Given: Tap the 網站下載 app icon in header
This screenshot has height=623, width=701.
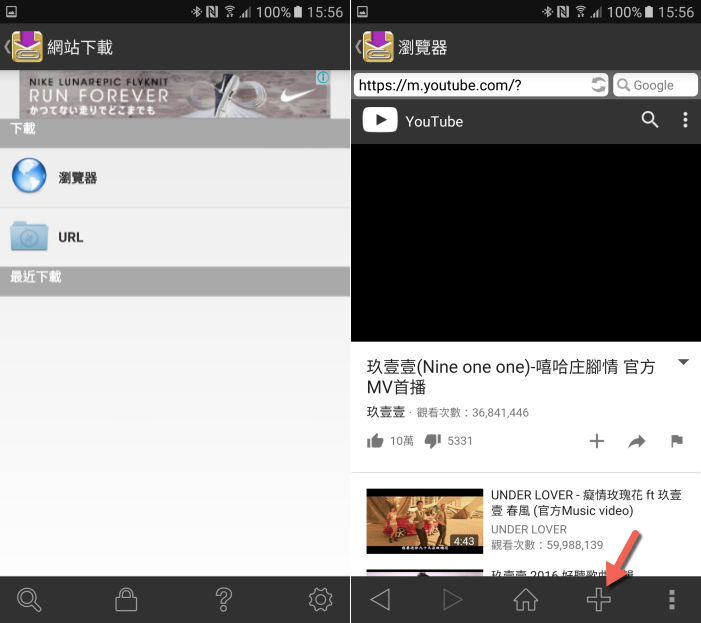Looking at the screenshot, I should click(27, 46).
